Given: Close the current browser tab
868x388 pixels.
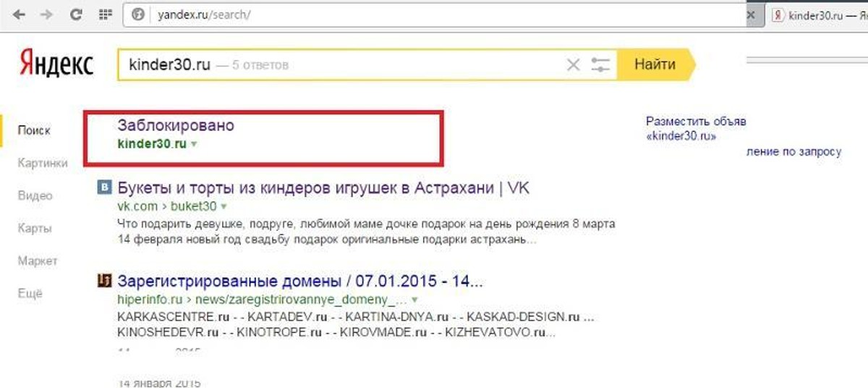Looking at the screenshot, I should coord(752,14).
